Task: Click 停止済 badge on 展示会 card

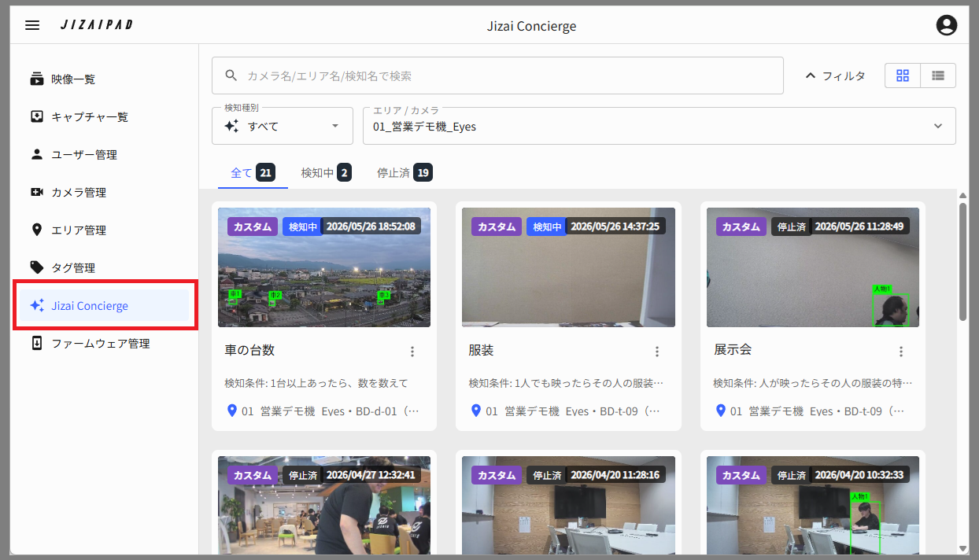Action: 791,227
